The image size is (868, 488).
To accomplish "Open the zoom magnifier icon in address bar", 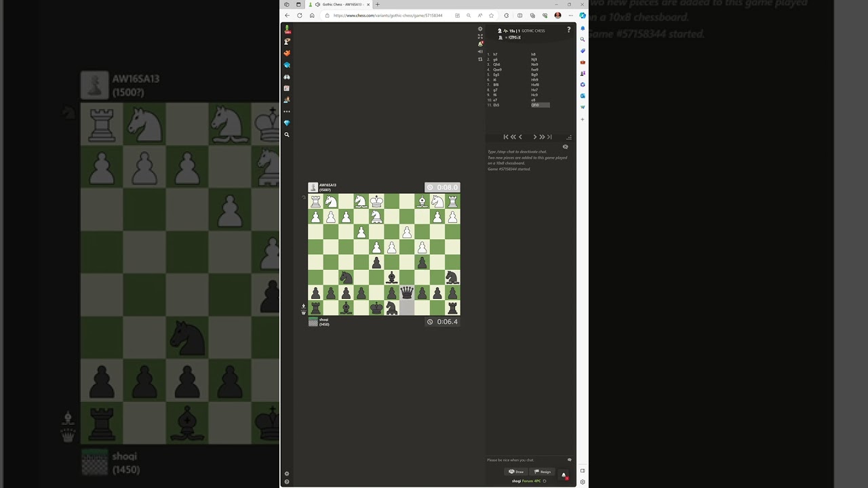I will click(469, 16).
